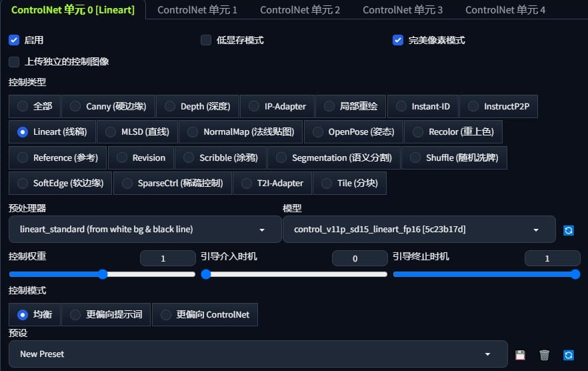Pick SoftEdge (软边缘) control type
The height and width of the screenshot is (371, 588).
click(x=61, y=183)
